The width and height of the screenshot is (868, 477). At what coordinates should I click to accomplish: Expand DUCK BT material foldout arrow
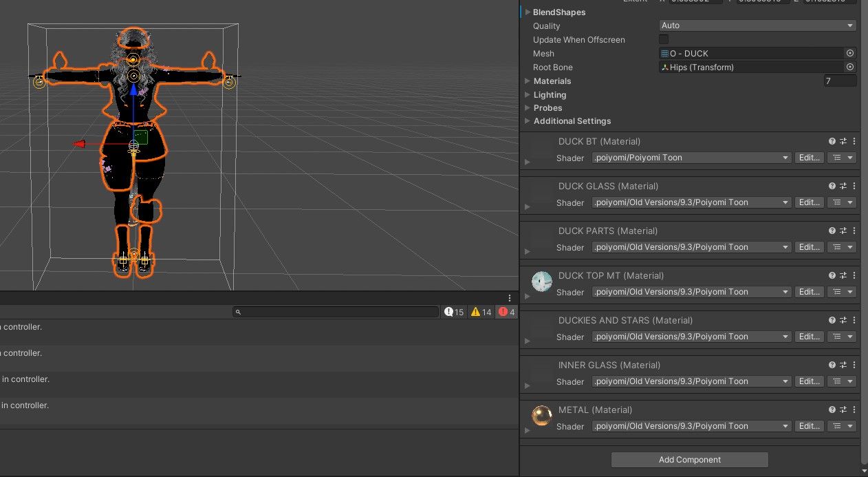[x=528, y=162]
